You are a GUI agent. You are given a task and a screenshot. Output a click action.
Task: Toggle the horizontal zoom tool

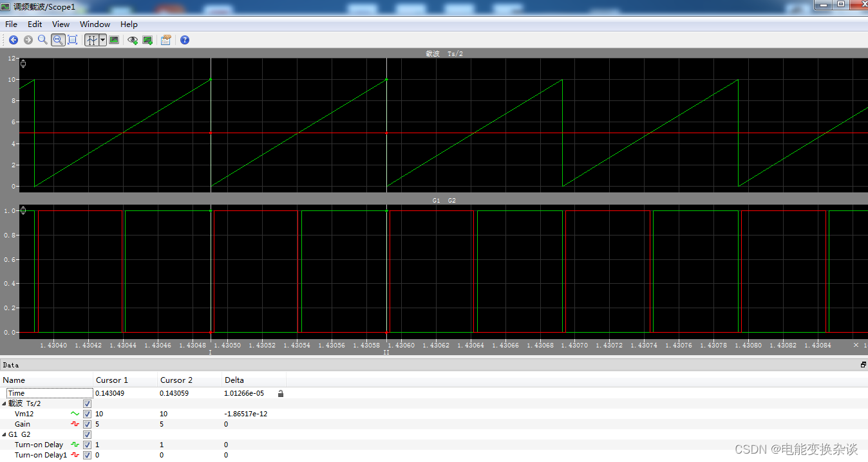coord(58,40)
